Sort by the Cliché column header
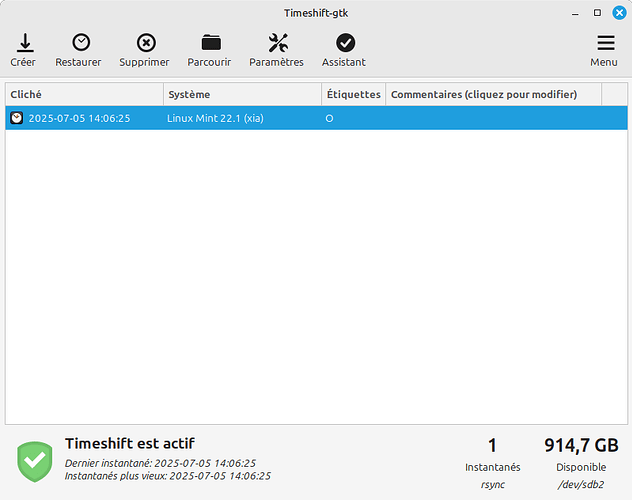The height and width of the screenshot is (500, 632). click(x=85, y=94)
